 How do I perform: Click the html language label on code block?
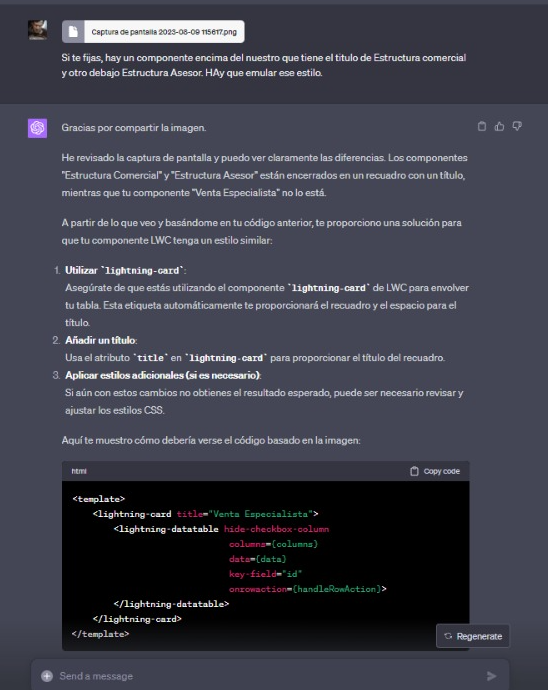(79, 471)
